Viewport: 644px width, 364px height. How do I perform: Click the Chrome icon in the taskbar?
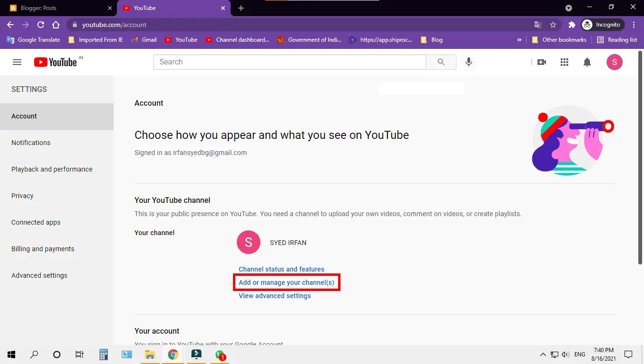pos(173,355)
